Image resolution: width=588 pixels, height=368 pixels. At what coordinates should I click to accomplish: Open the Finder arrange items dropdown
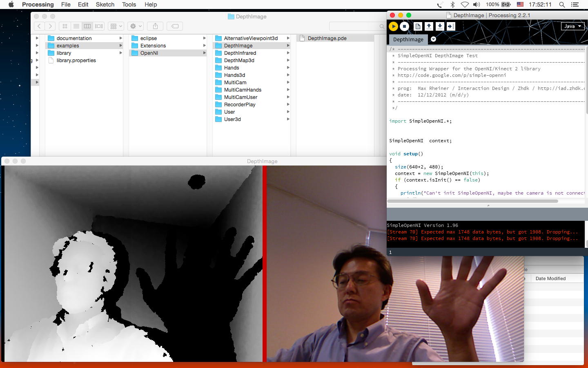[116, 26]
